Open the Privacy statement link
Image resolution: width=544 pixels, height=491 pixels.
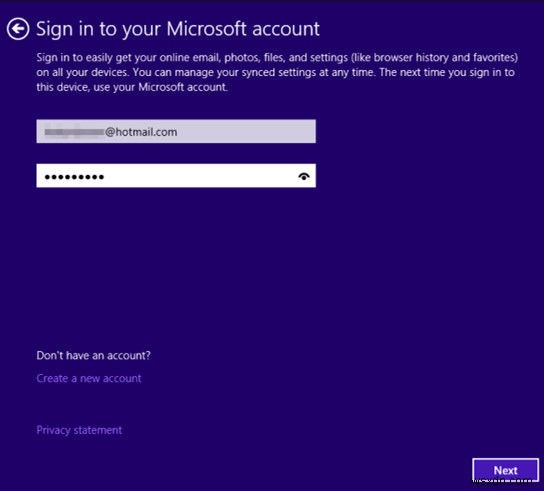pos(79,430)
